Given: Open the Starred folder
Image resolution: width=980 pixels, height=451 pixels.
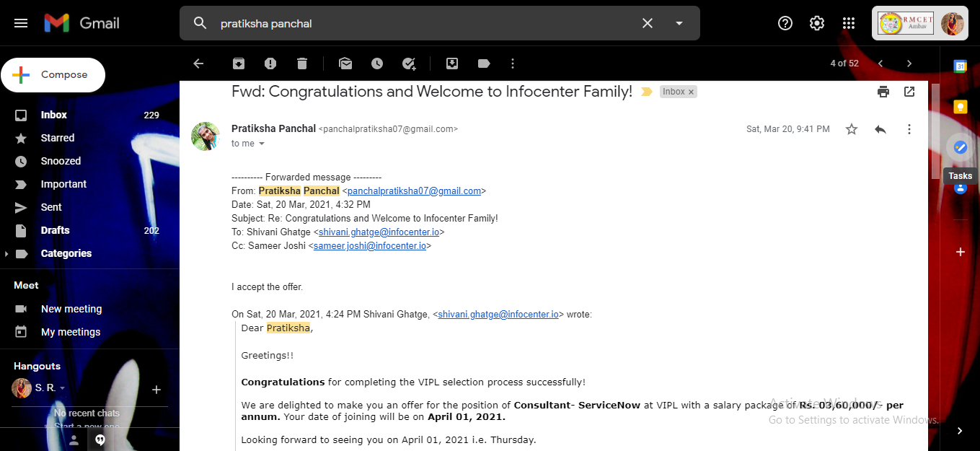Looking at the screenshot, I should 58,138.
